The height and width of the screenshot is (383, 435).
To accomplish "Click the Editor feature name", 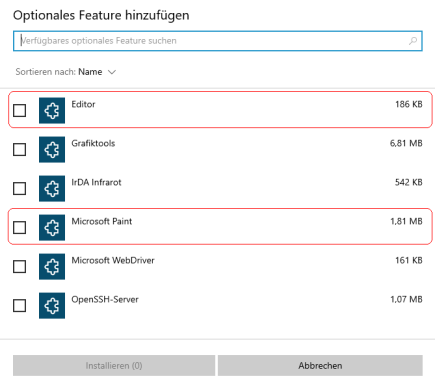I will click(x=83, y=104).
